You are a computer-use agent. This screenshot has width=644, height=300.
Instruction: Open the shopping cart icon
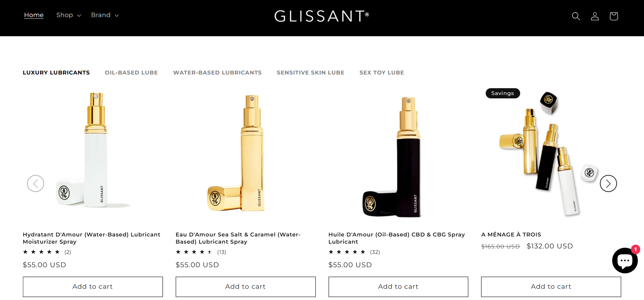click(x=614, y=16)
